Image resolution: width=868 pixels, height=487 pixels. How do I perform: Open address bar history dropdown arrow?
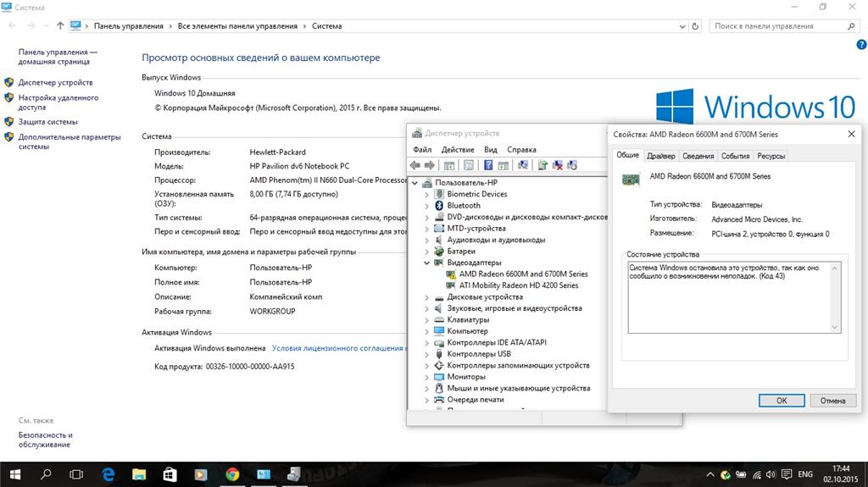tap(682, 26)
